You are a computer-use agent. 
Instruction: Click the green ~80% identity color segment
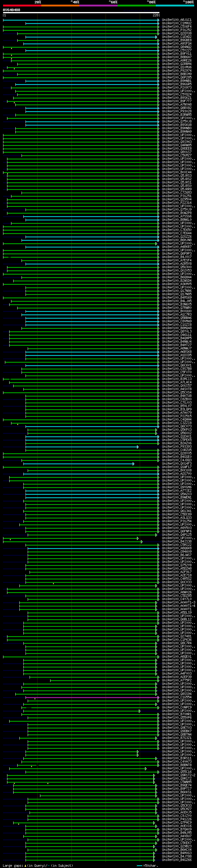tap(137, 6)
